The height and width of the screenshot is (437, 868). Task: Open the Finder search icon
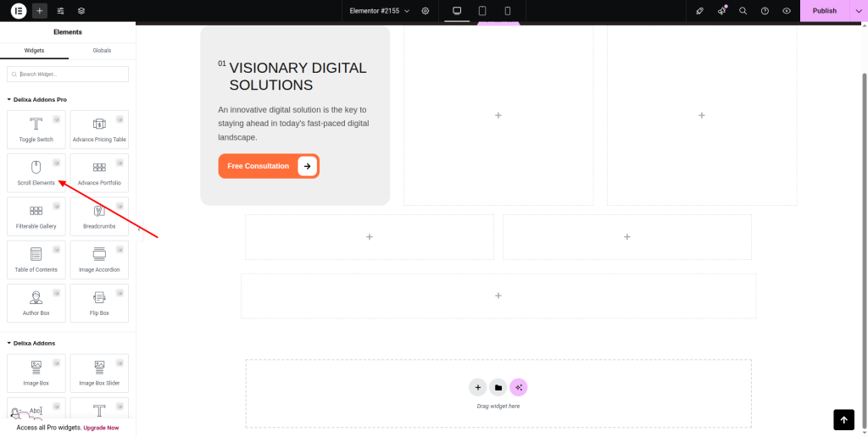tap(743, 10)
